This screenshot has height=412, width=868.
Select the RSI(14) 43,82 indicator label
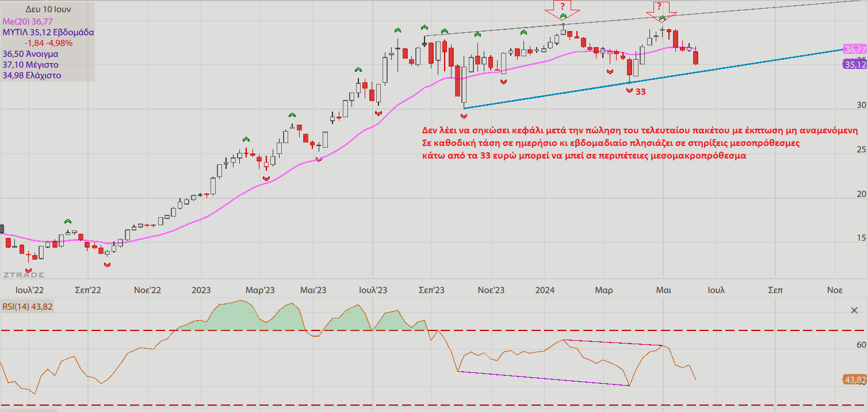pyautogui.click(x=28, y=306)
